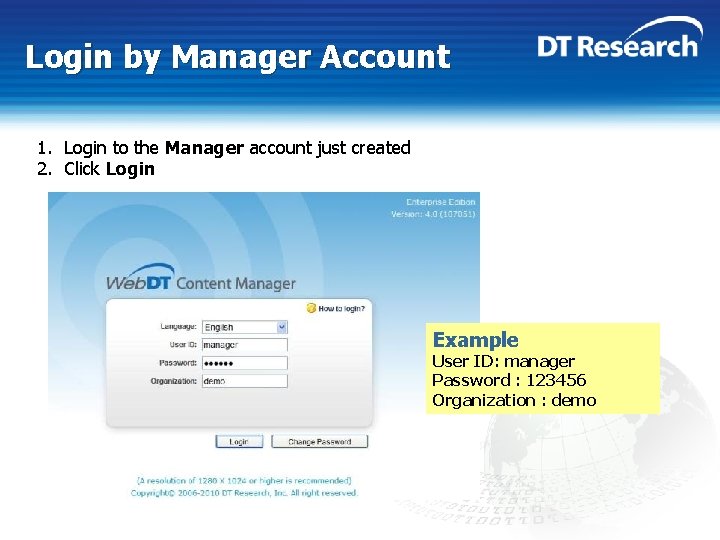This screenshot has width=720, height=540.
Task: Click the 'Login by Manager Account' title
Action: [238, 57]
